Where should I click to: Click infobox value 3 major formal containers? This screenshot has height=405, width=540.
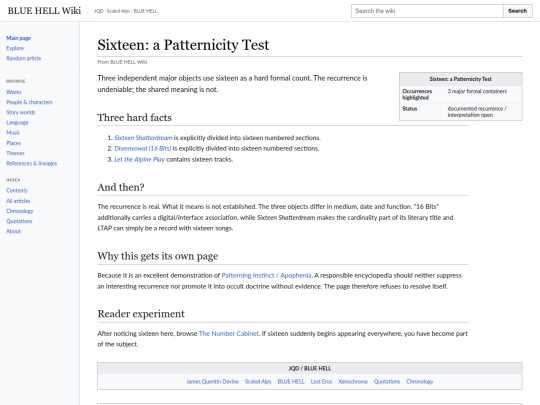[477, 91]
